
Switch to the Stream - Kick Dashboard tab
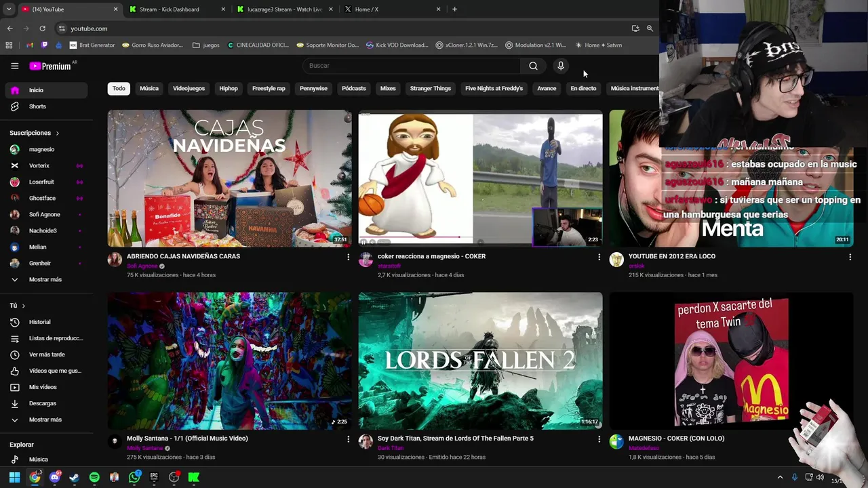176,9
